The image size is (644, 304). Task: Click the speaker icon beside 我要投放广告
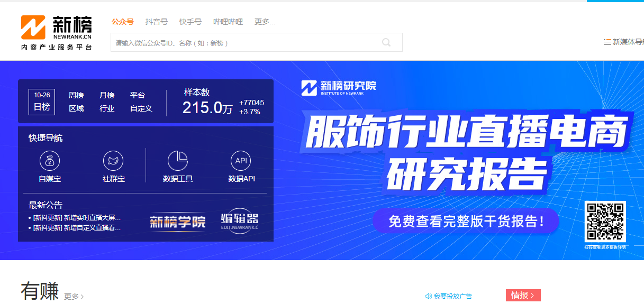[x=428, y=297]
